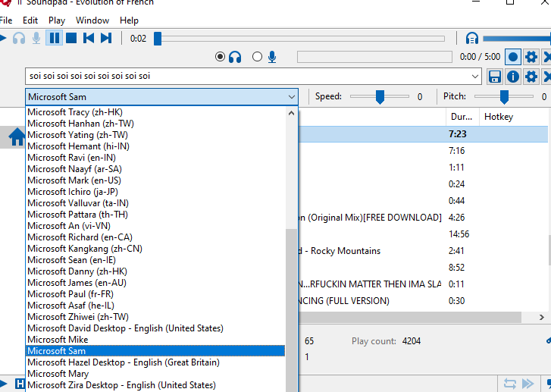
Task: Choose Microsoft Zira Desktop voice
Action: [155, 385]
